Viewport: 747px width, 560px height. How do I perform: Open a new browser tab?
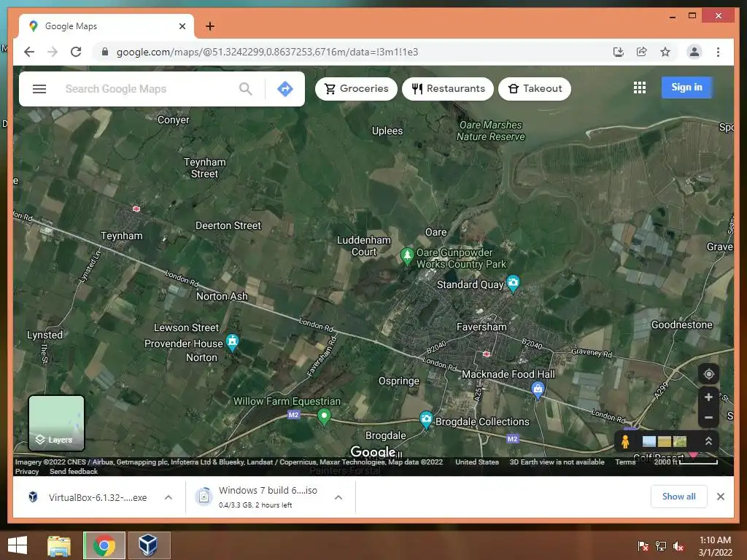pos(210,26)
